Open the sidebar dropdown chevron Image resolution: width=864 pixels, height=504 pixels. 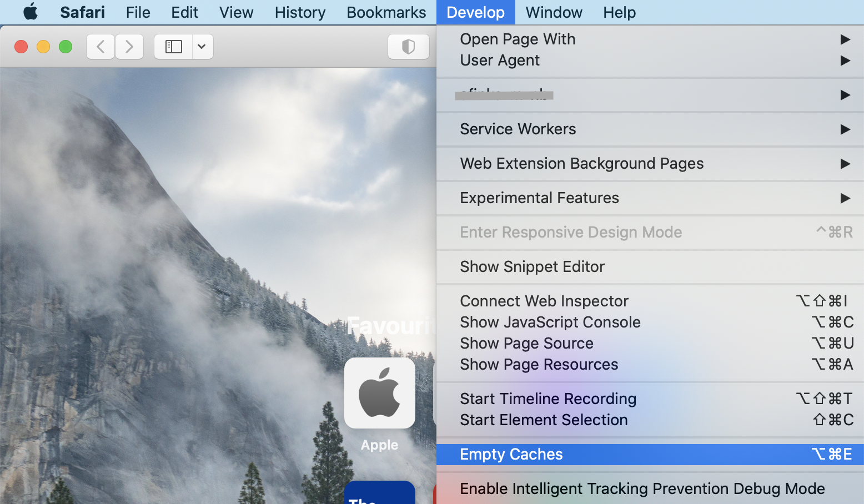(202, 47)
